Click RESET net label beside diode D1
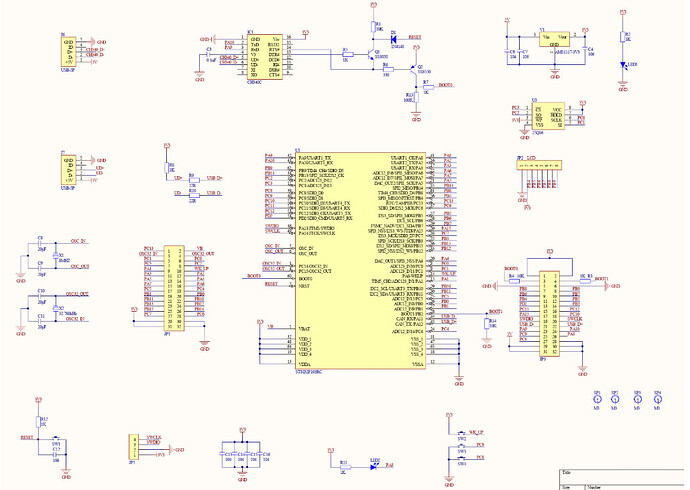This screenshot has width=690, height=490. [x=415, y=37]
